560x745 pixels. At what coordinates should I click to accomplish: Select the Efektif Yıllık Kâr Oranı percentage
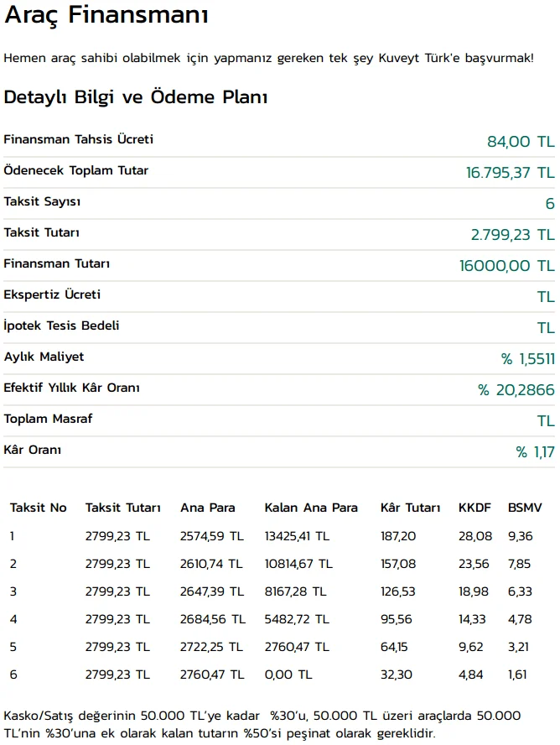click(516, 389)
